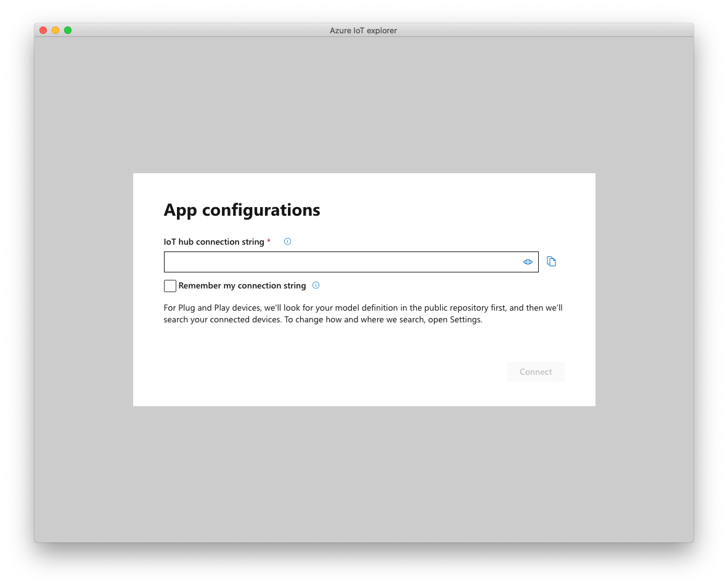Click the Azure IoT explorer window title
728x588 pixels.
(364, 31)
